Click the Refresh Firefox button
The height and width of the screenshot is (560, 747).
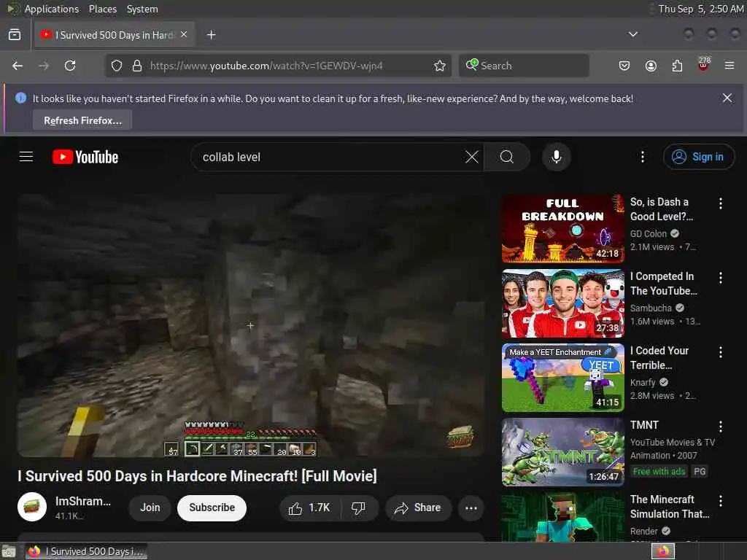click(82, 120)
